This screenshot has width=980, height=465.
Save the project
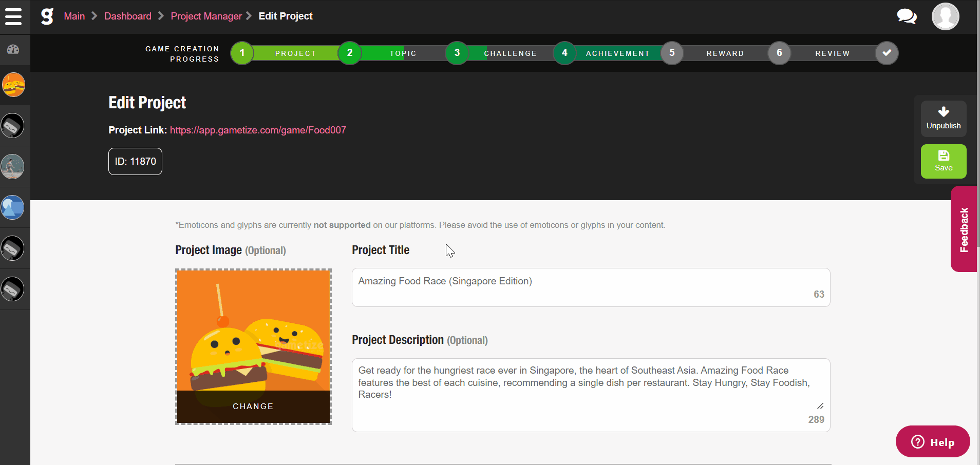944,161
